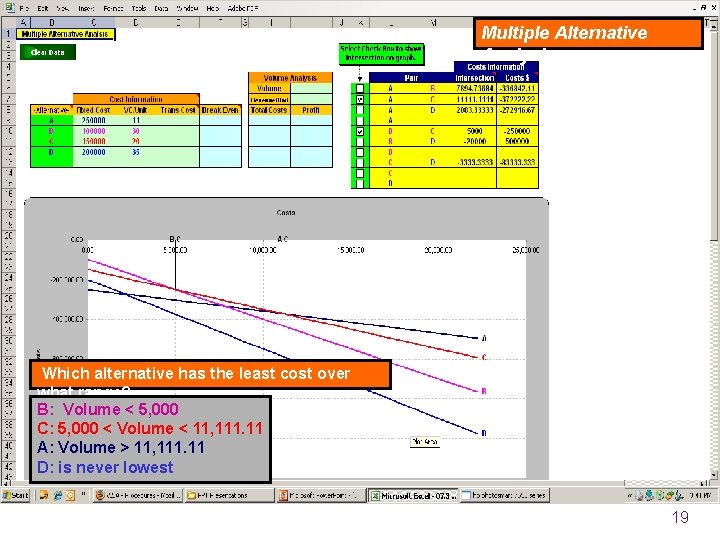Click the Select Check Box instruction callout

pyautogui.click(x=381, y=53)
